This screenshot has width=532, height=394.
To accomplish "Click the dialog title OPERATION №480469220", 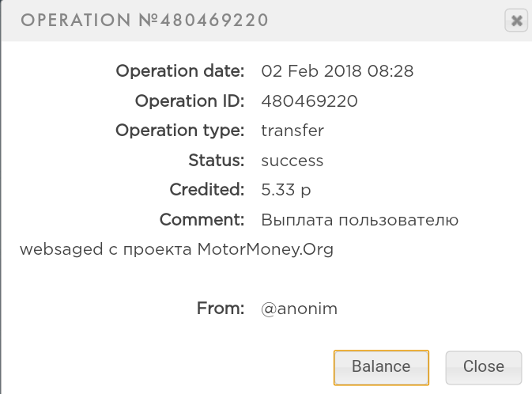I will (x=145, y=21).
